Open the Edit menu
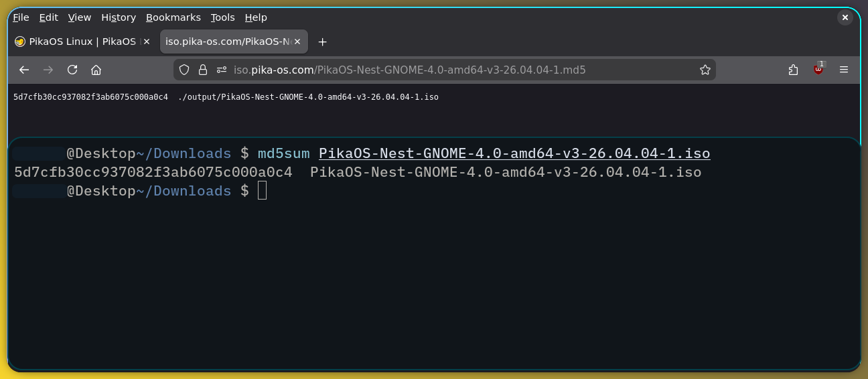868x379 pixels. pos(48,17)
